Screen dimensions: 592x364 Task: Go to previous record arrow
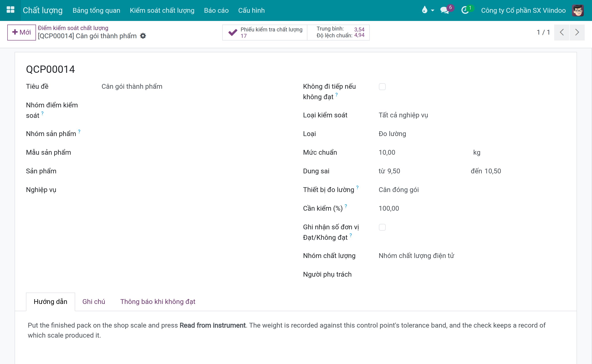coord(561,32)
